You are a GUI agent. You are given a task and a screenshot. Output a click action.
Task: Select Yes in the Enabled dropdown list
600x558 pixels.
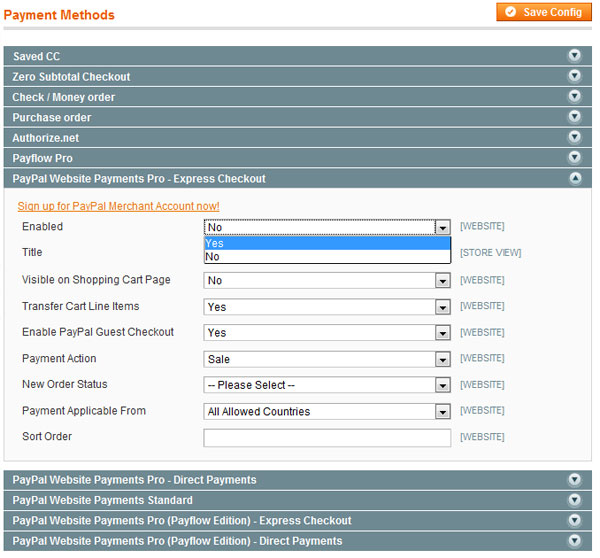327,243
